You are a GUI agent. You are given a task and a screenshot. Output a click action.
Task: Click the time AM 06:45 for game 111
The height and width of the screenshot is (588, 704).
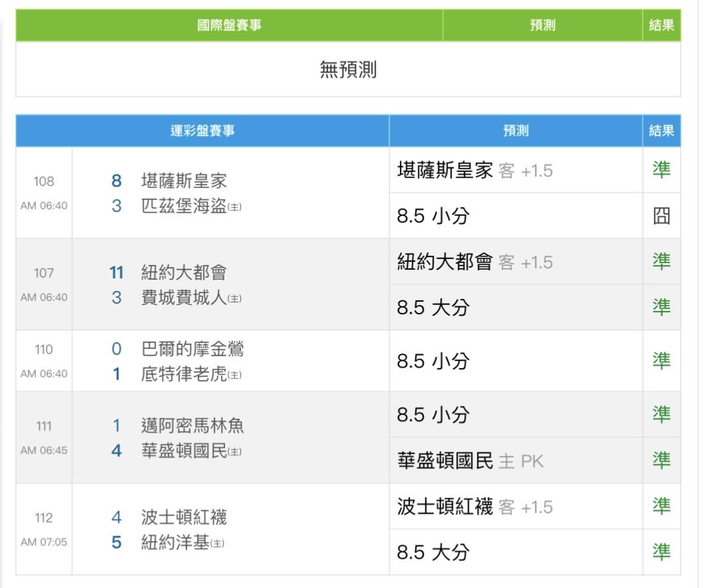[44, 450]
